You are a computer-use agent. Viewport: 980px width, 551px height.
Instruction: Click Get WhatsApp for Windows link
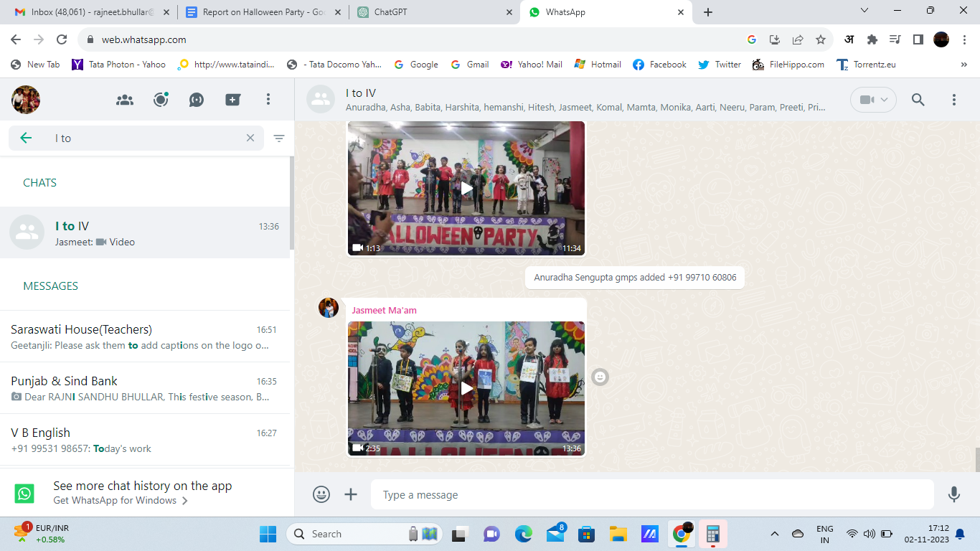click(121, 500)
